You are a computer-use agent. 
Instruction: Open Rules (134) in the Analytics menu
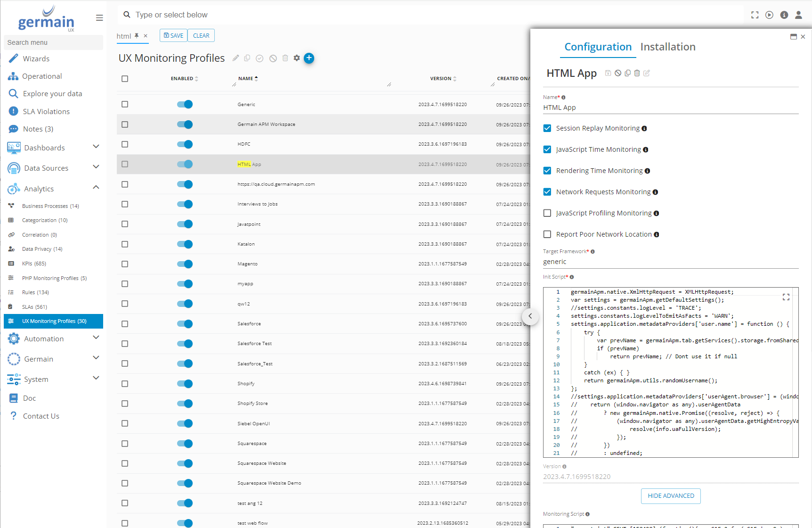click(x=35, y=292)
